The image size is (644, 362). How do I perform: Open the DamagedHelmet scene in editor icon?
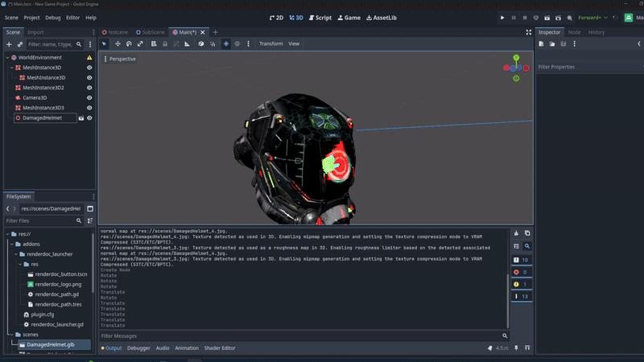point(80,118)
